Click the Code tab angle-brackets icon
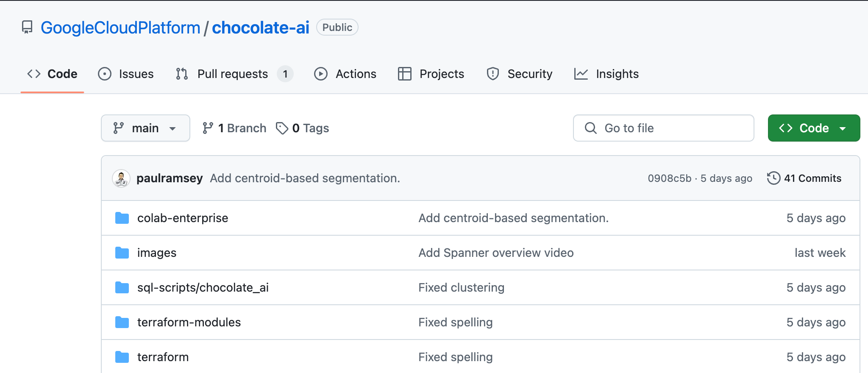Image resolution: width=868 pixels, height=373 pixels. (34, 74)
